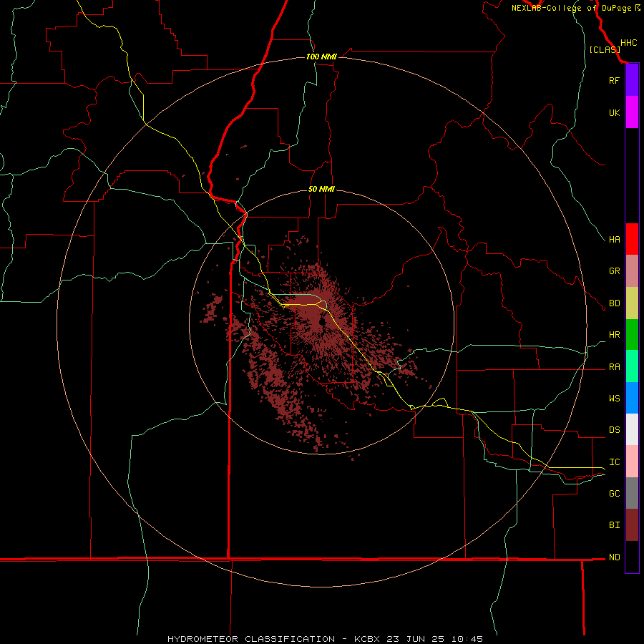Click the BD yellow legend swatch

(632, 303)
